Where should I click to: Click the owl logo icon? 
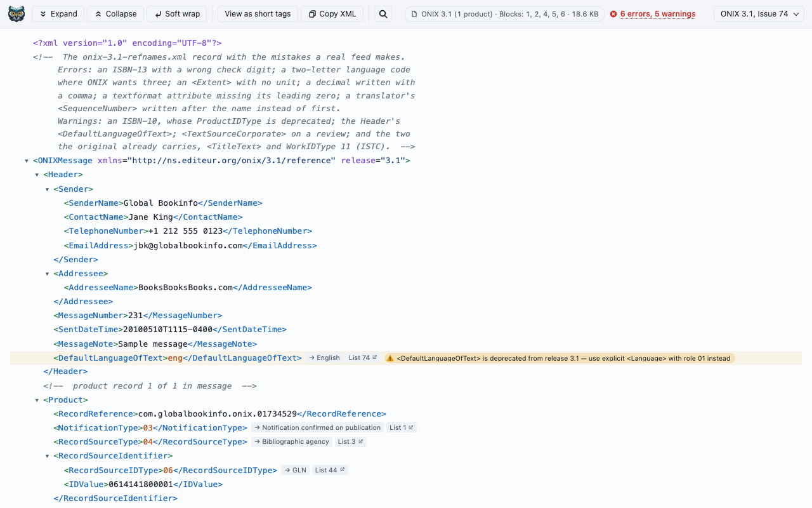coord(16,14)
